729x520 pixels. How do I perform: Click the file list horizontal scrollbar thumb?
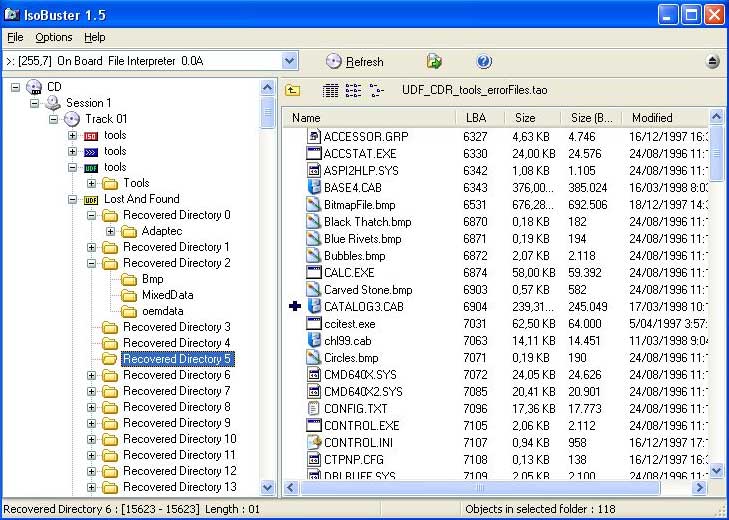(480, 487)
